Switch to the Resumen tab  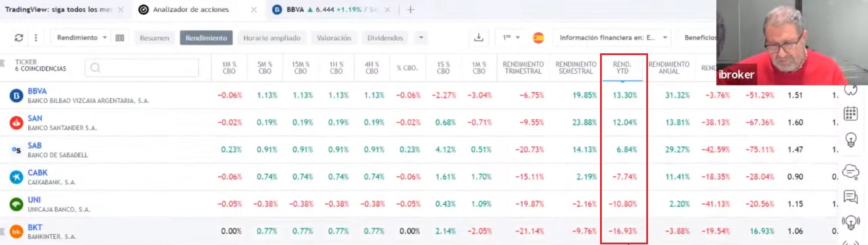pos(155,38)
